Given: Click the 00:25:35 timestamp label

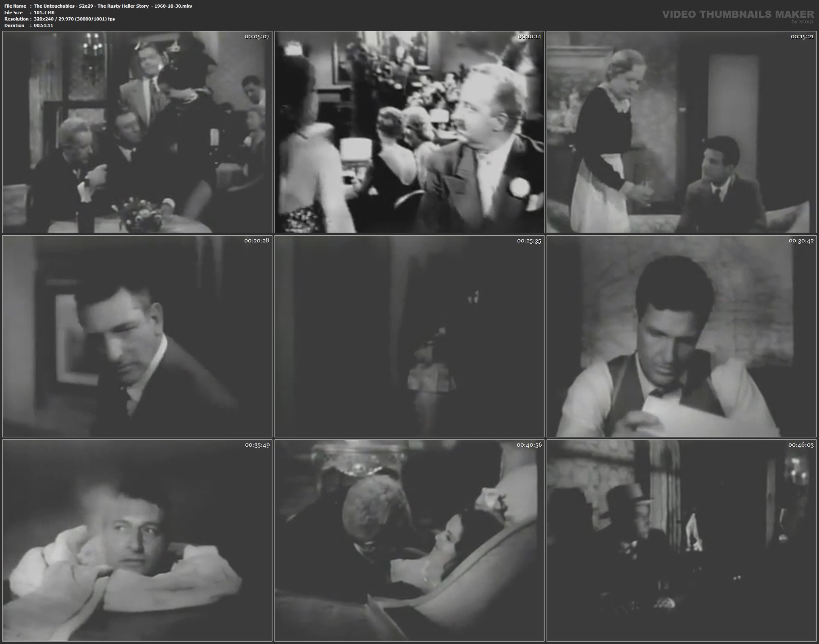Looking at the screenshot, I should 529,241.
